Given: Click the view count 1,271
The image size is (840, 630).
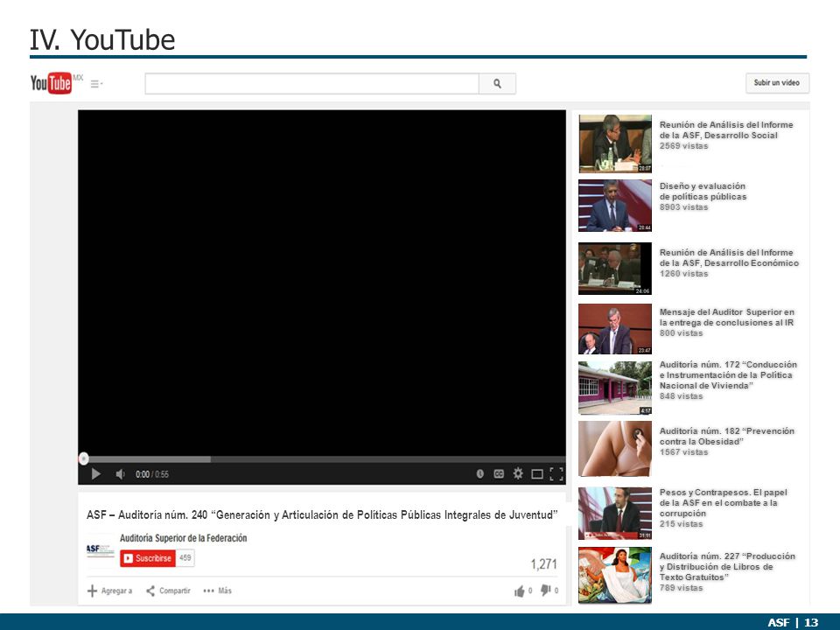Looking at the screenshot, I should (543, 564).
